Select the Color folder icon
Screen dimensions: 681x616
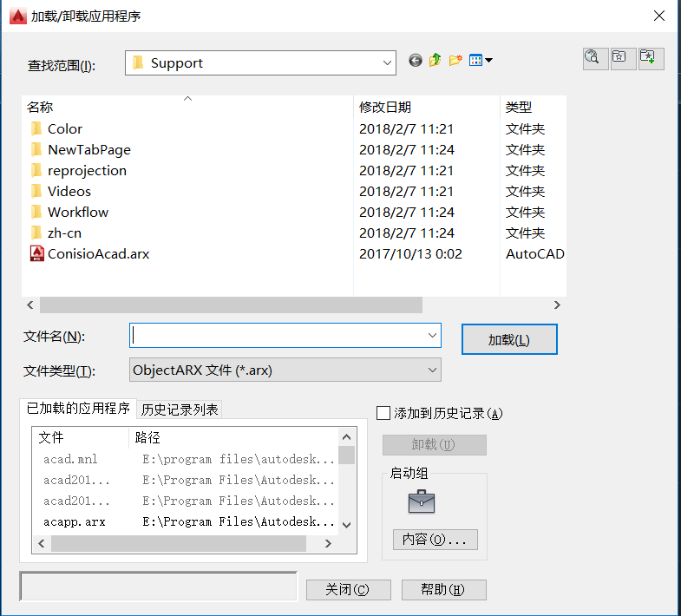pos(37,128)
